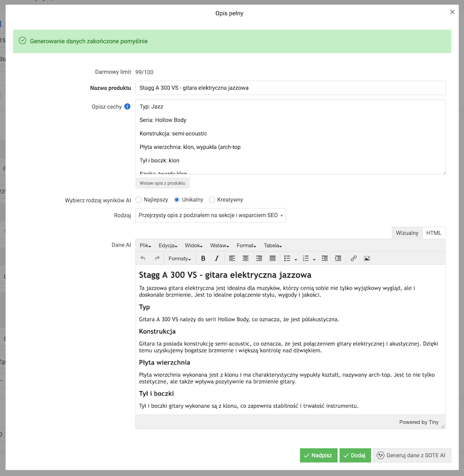Click the 'Seria: Hollow Body' line

pyautogui.click(x=163, y=120)
